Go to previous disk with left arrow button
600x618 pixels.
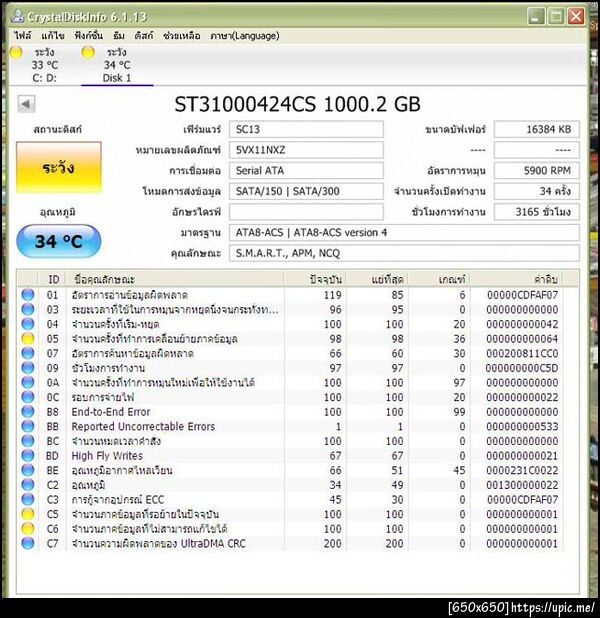(26, 104)
